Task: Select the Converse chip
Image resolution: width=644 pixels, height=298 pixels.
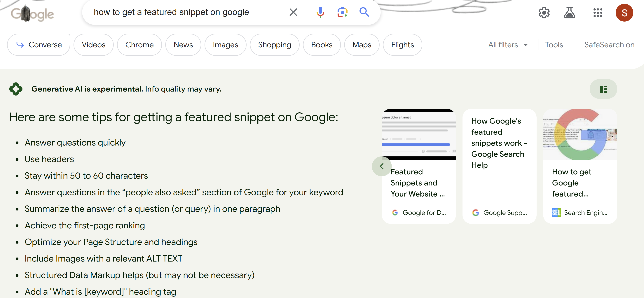Action: (39, 45)
